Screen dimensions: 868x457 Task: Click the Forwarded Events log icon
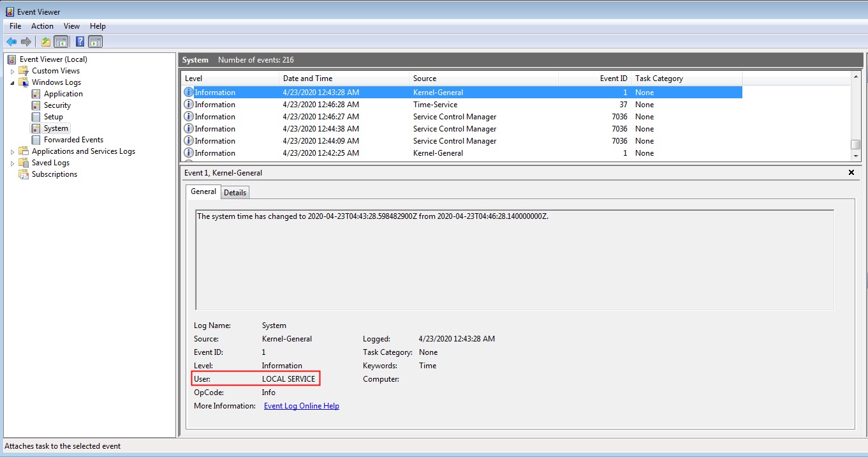click(x=36, y=140)
